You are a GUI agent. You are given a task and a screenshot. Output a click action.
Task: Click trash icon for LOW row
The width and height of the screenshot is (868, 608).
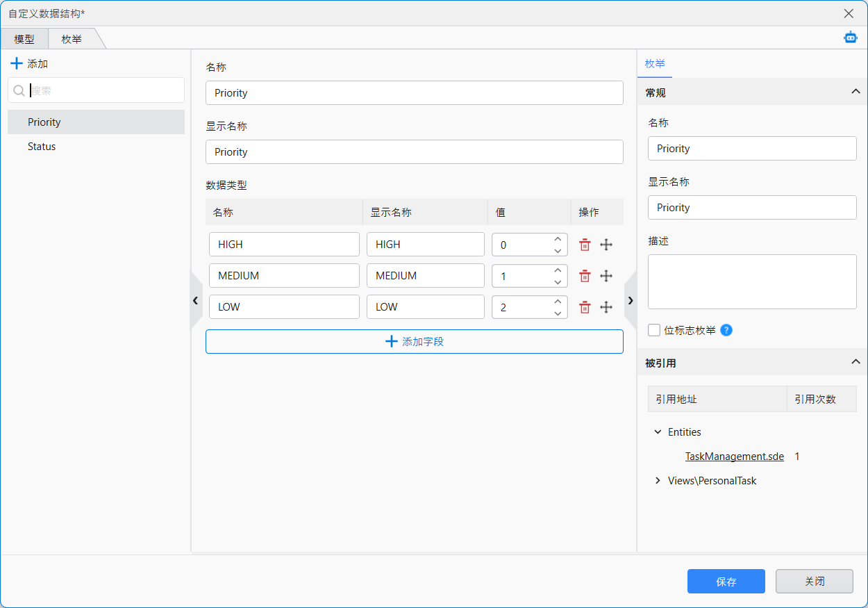coord(585,307)
